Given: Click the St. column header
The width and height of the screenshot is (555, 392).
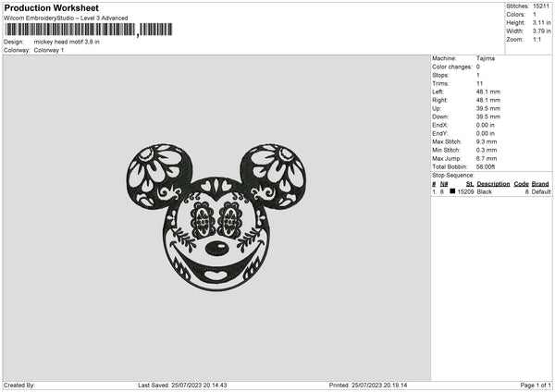Looking at the screenshot, I should click(470, 184).
